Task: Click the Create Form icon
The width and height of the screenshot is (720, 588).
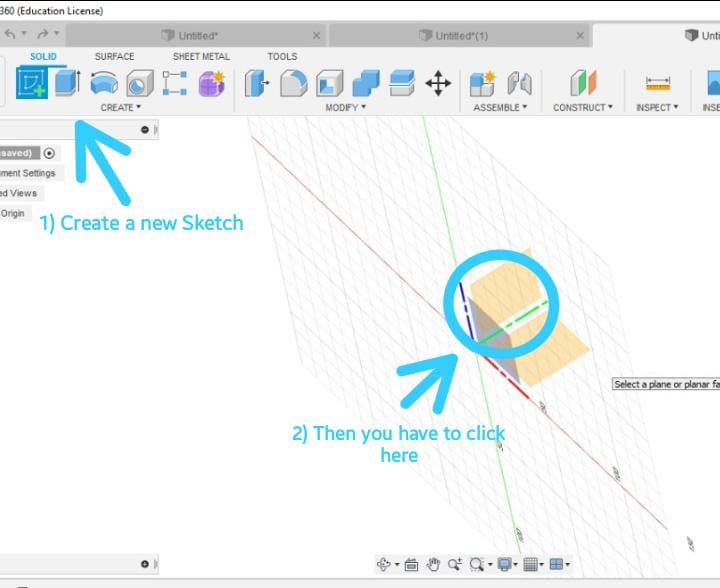Action: pyautogui.click(x=211, y=83)
